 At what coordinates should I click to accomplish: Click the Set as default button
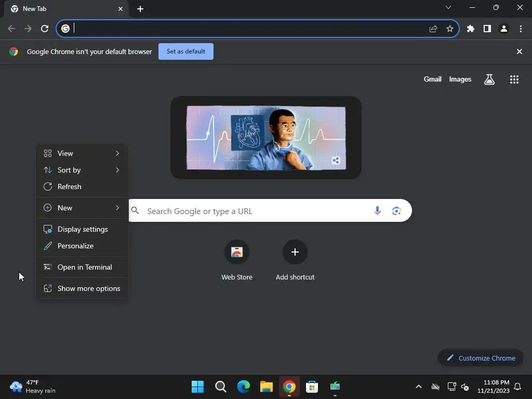click(186, 51)
